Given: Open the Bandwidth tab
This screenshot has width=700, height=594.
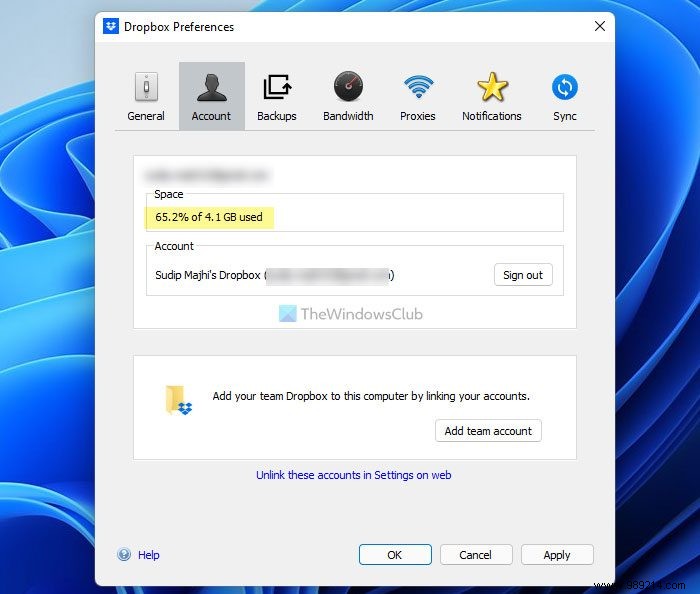Looking at the screenshot, I should point(348,96).
